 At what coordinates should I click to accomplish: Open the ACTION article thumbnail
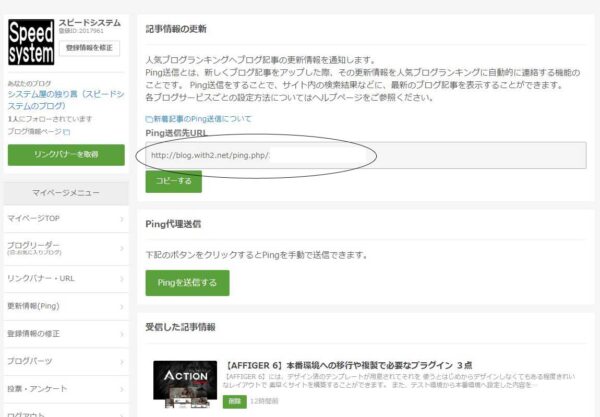(185, 385)
